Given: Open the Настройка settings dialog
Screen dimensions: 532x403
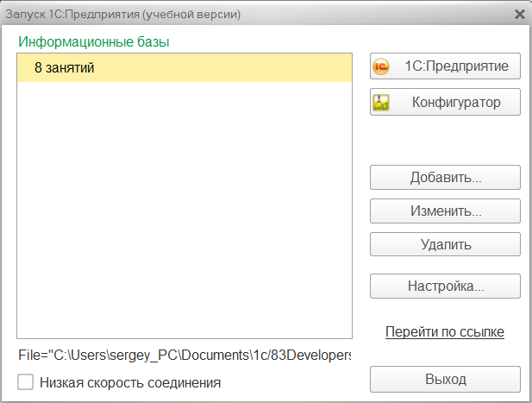Looking at the screenshot, I should tap(445, 286).
